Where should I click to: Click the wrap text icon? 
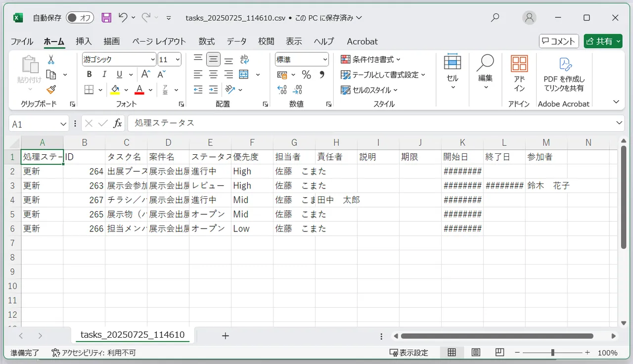tap(244, 59)
